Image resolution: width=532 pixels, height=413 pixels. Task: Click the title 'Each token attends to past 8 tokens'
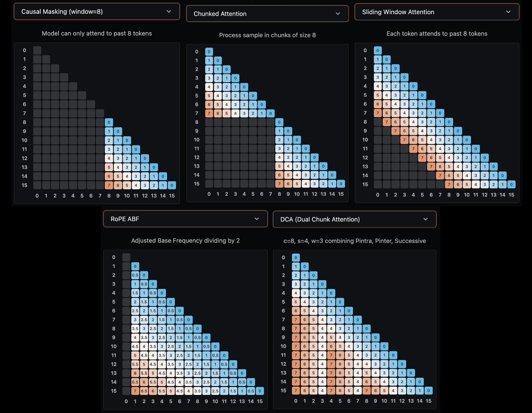[437, 34]
